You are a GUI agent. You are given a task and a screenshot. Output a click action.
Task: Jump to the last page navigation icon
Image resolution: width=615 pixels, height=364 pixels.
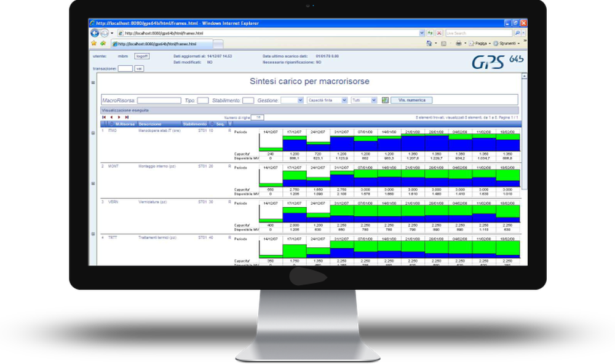pyautogui.click(x=126, y=117)
